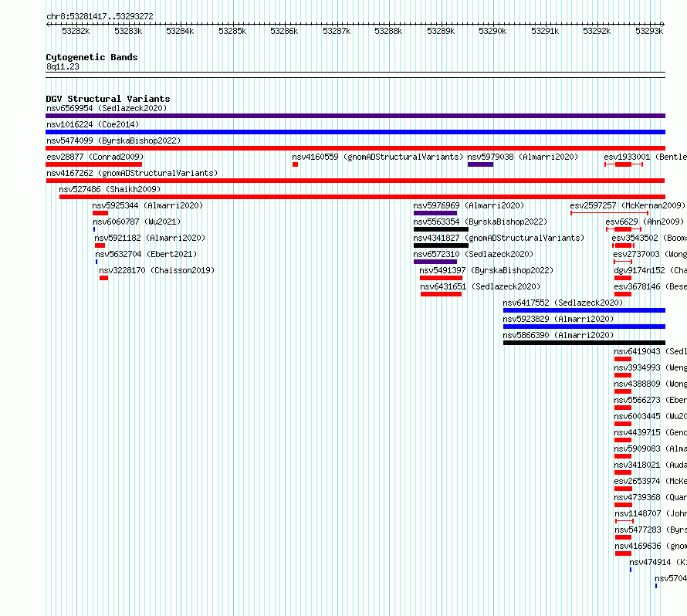This screenshot has height=616, width=687.
Task: Click the esv28877 (Conrad2009) label
Action: pos(95,157)
